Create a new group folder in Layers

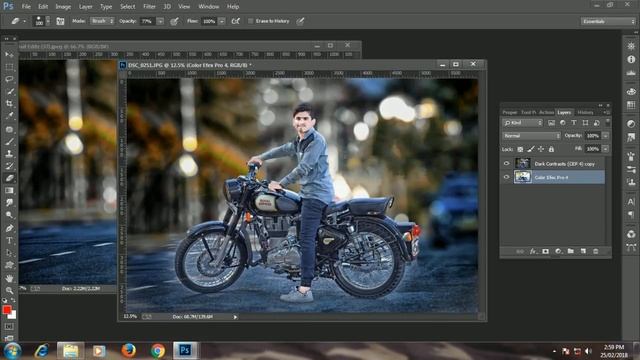coord(571,251)
